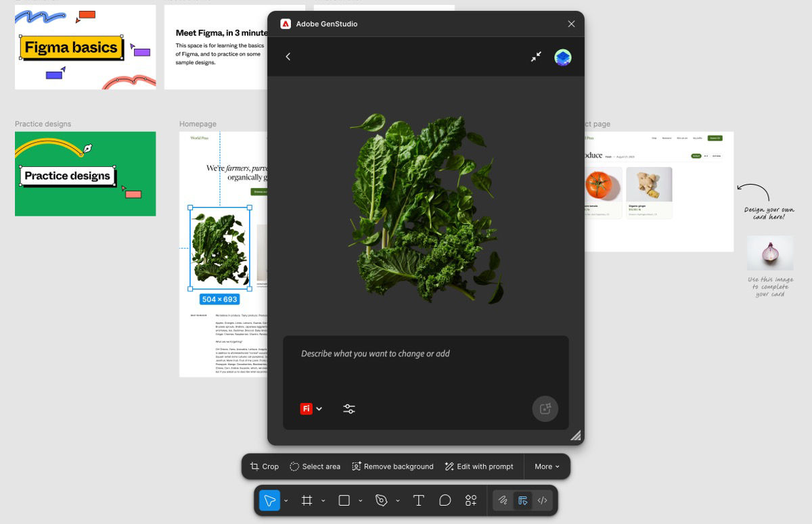
Task: Click Select area in the toolbar
Action: (315, 467)
